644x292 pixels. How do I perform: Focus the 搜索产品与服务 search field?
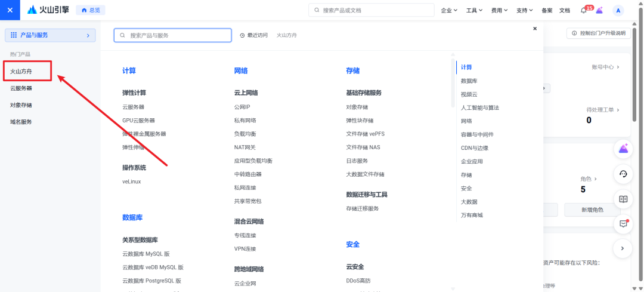[x=172, y=35]
